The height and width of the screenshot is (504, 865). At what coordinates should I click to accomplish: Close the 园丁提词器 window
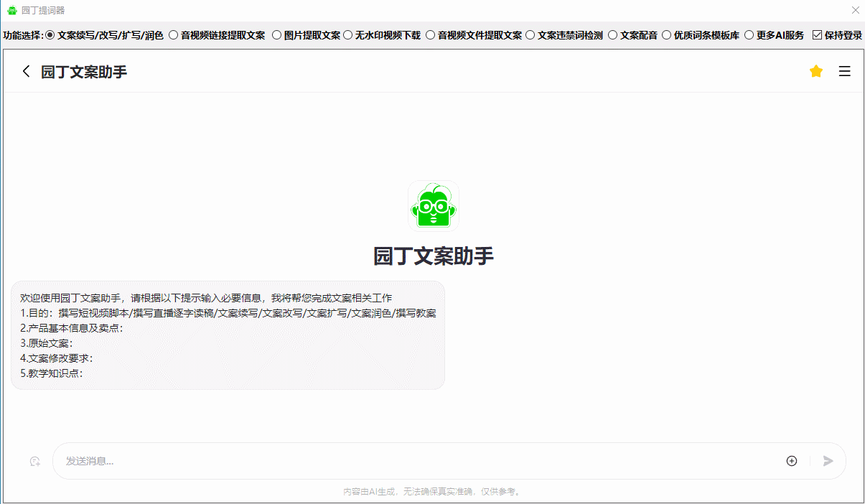click(x=855, y=10)
